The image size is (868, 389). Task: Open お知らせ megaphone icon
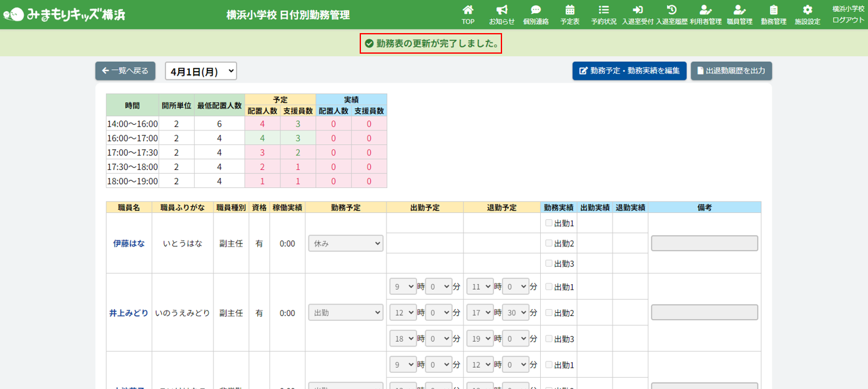(501, 11)
